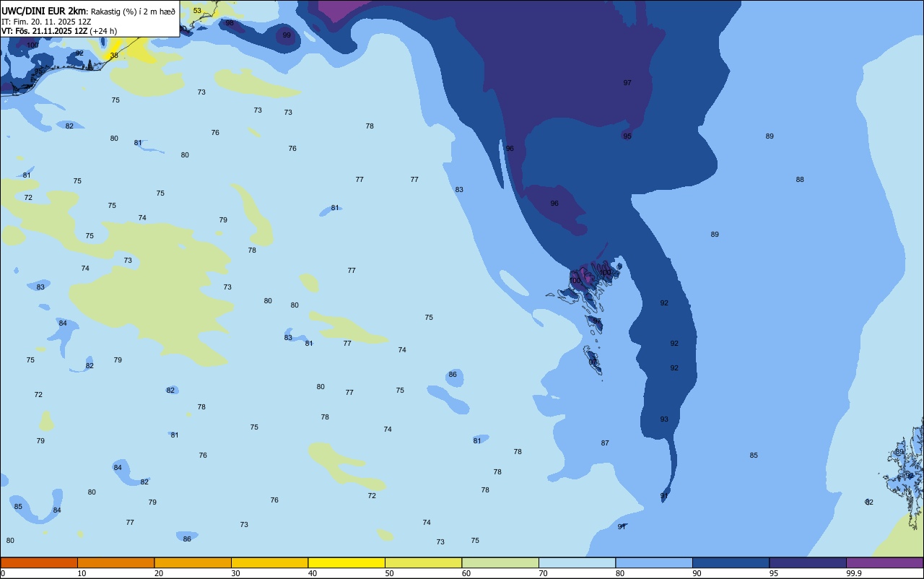Click the map value 53
Image resolution: width=924 pixels, height=579 pixels.
pos(197,11)
